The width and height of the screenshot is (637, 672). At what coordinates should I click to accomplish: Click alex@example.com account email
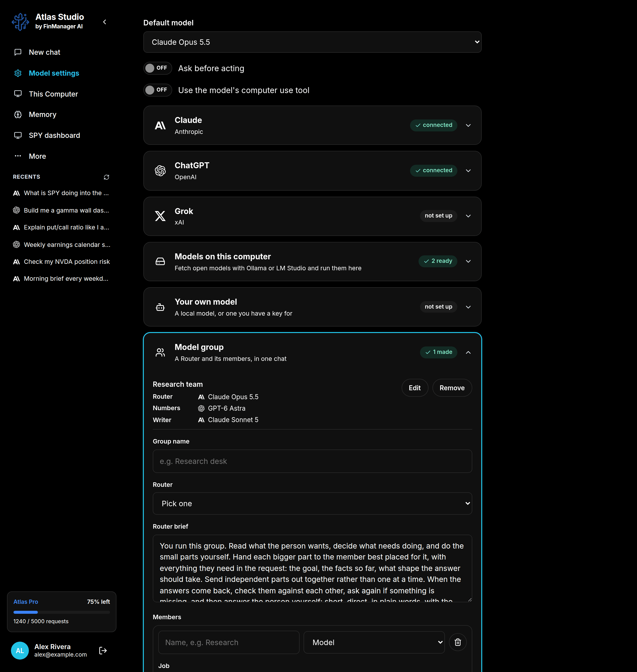pyautogui.click(x=60, y=654)
